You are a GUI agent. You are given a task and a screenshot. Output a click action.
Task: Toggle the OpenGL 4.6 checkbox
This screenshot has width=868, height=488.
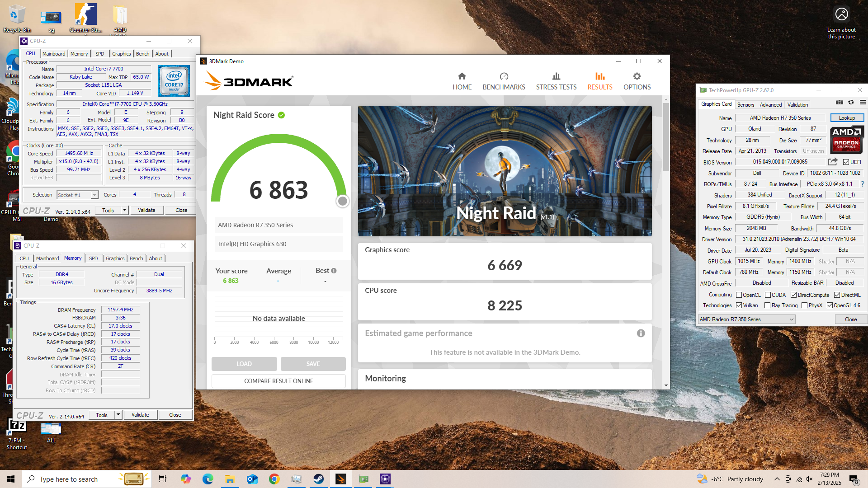click(830, 305)
